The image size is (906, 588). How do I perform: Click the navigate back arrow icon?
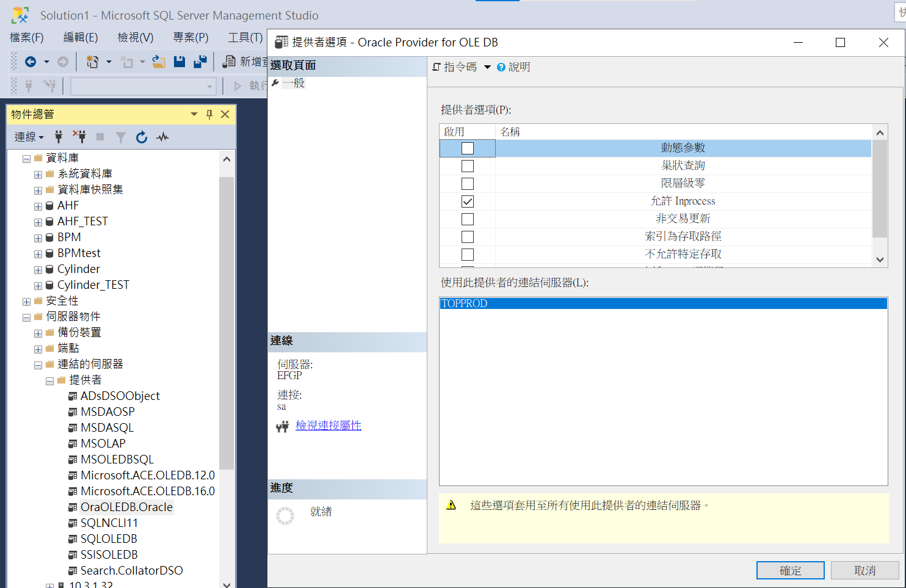click(30, 62)
